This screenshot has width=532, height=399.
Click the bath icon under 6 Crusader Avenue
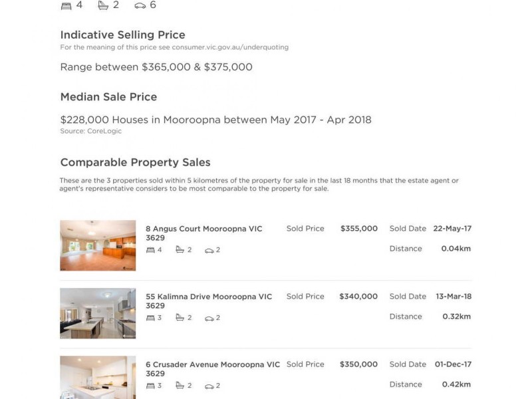click(180, 386)
